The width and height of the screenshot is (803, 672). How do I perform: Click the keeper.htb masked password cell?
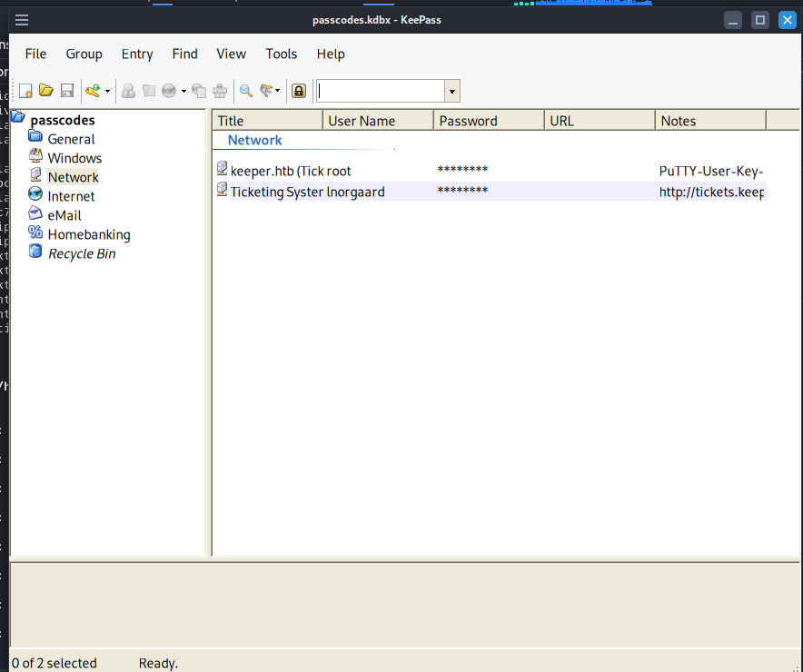(462, 170)
